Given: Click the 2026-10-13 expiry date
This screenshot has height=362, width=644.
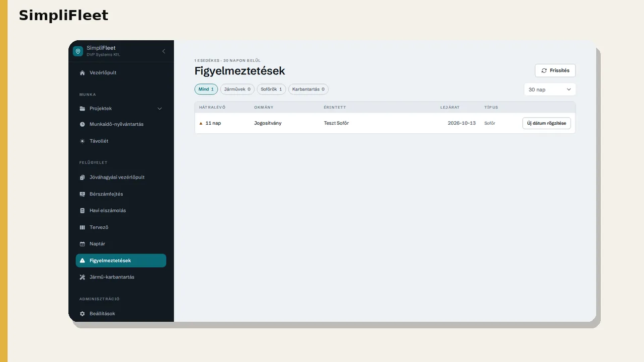Looking at the screenshot, I should pos(461,123).
